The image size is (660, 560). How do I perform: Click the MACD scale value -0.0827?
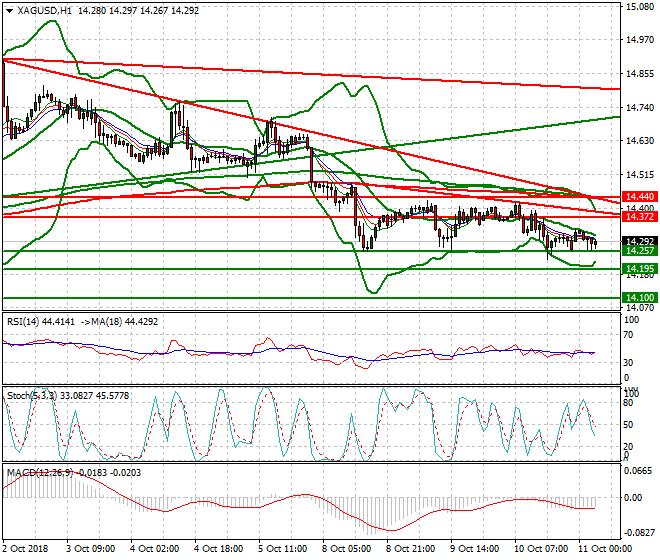click(639, 533)
